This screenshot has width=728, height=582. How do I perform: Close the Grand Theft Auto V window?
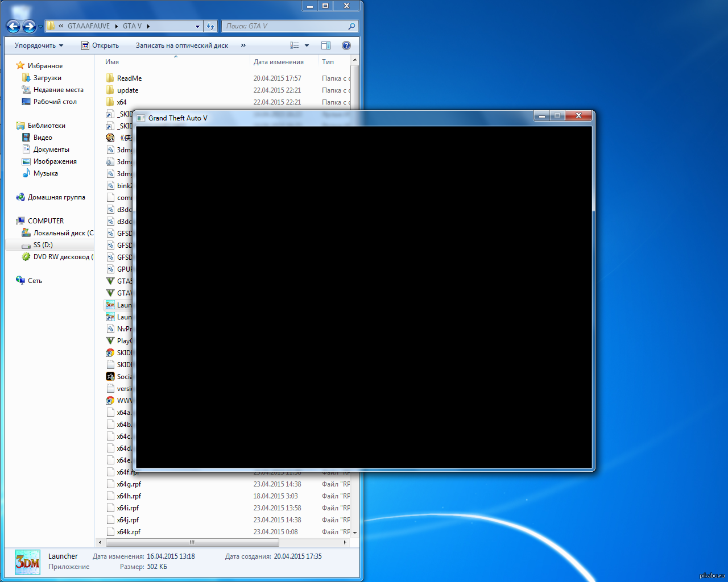(578, 116)
